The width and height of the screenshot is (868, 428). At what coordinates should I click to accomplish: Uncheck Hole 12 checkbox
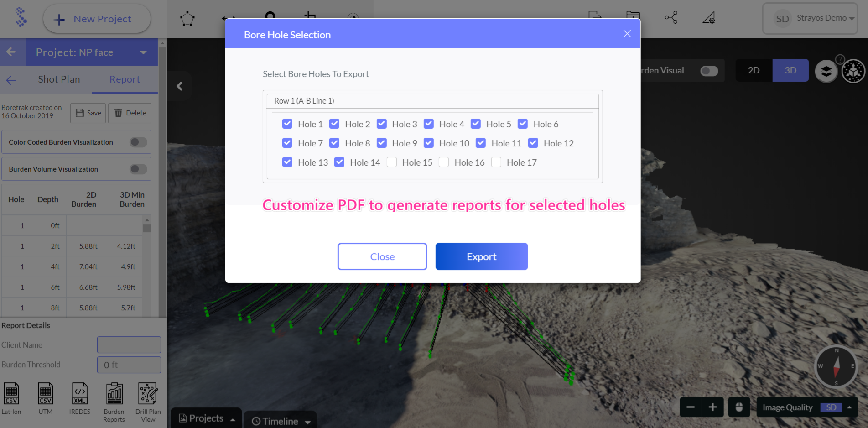pos(533,143)
